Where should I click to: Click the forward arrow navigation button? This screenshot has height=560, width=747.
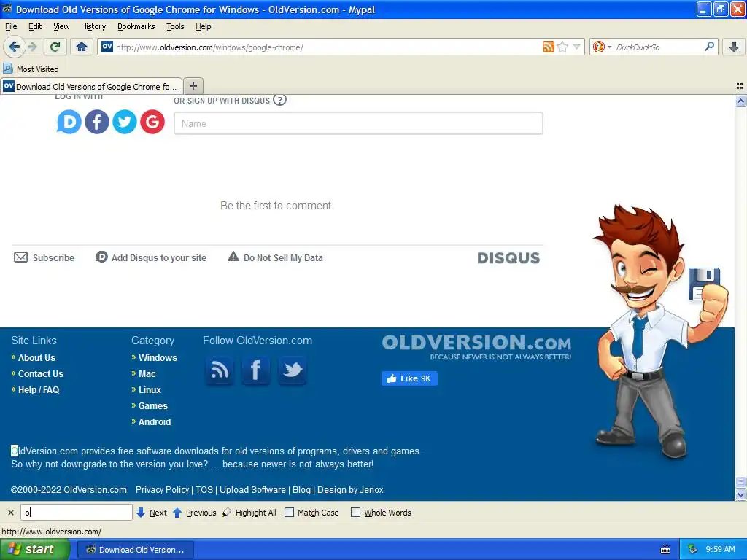[x=32, y=47]
